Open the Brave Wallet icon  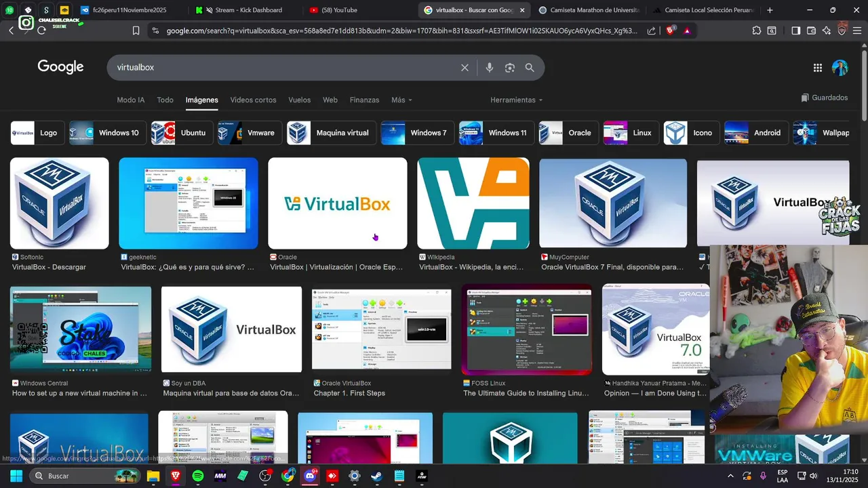point(811,30)
